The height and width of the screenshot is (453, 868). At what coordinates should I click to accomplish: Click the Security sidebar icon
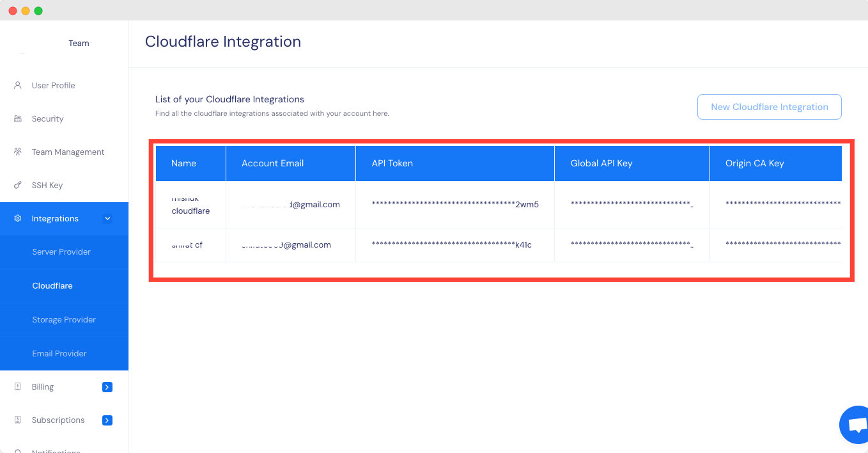click(18, 119)
